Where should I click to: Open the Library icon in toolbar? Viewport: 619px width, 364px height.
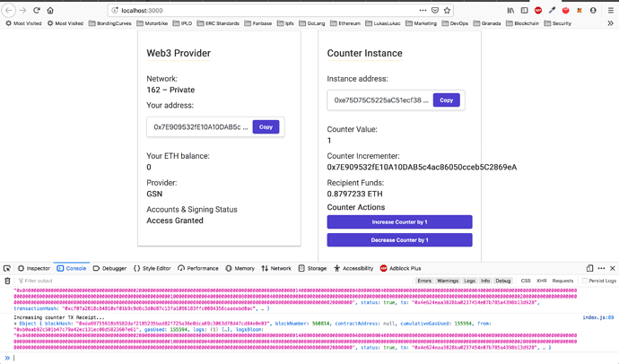tap(510, 11)
